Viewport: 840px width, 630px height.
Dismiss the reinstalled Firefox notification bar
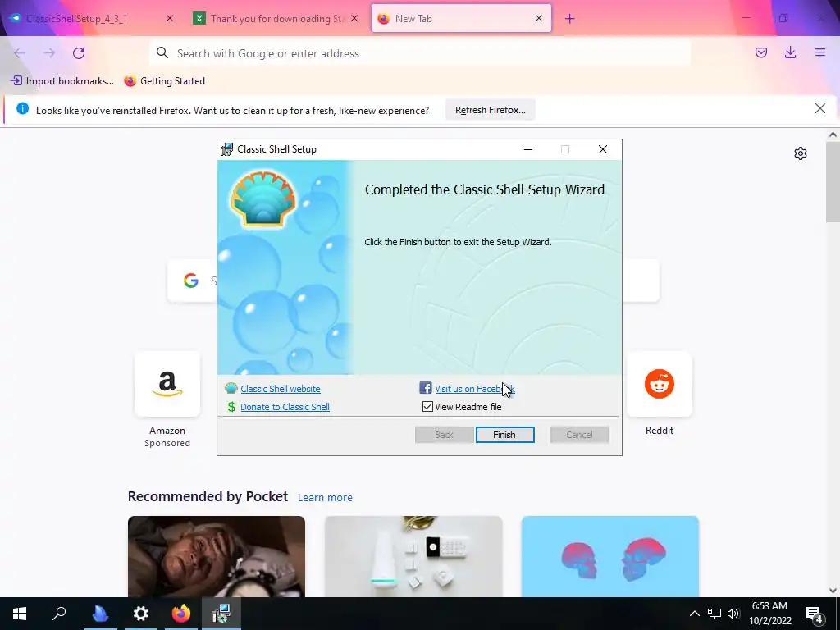[x=820, y=109]
